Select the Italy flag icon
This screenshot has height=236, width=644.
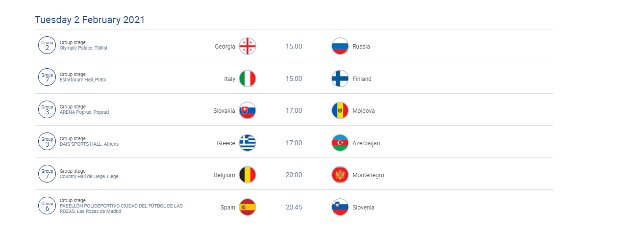[x=248, y=79]
